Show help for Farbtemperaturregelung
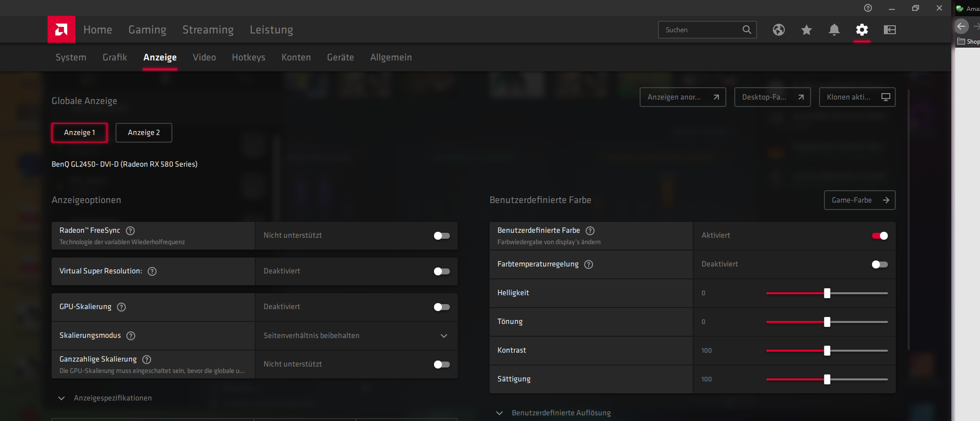Viewport: 980px width, 421px height. point(589,264)
